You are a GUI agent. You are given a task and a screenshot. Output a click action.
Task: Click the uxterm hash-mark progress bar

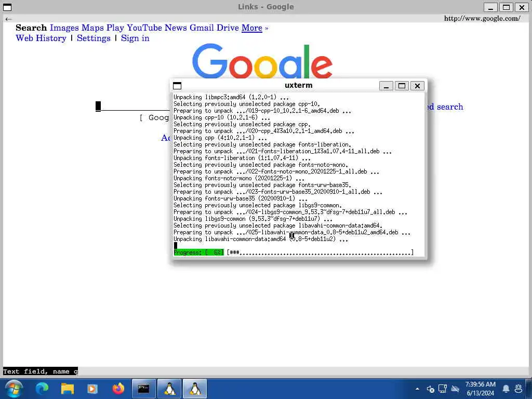coord(320,252)
